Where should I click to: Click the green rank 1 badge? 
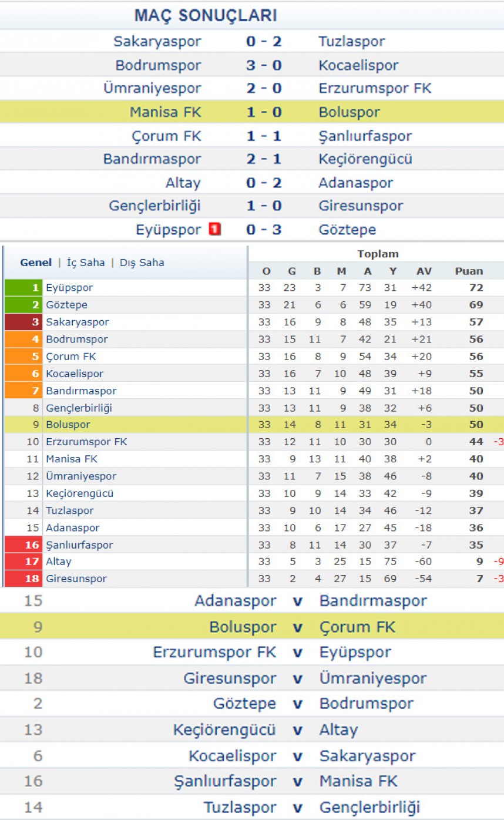pos(23,288)
